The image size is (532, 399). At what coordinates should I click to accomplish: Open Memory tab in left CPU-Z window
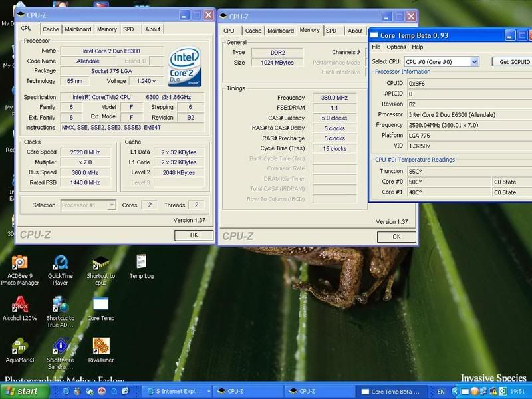pyautogui.click(x=107, y=29)
